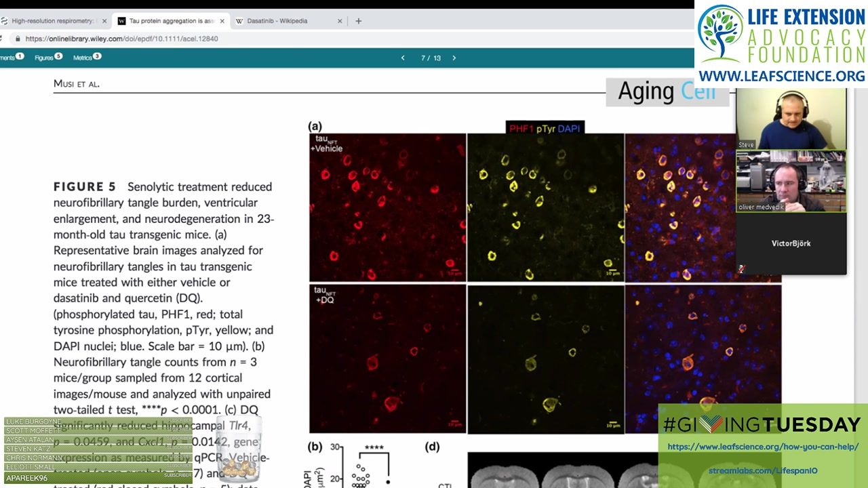The width and height of the screenshot is (868, 488).
Task: Go to the next PDF page
Action: click(x=454, y=58)
